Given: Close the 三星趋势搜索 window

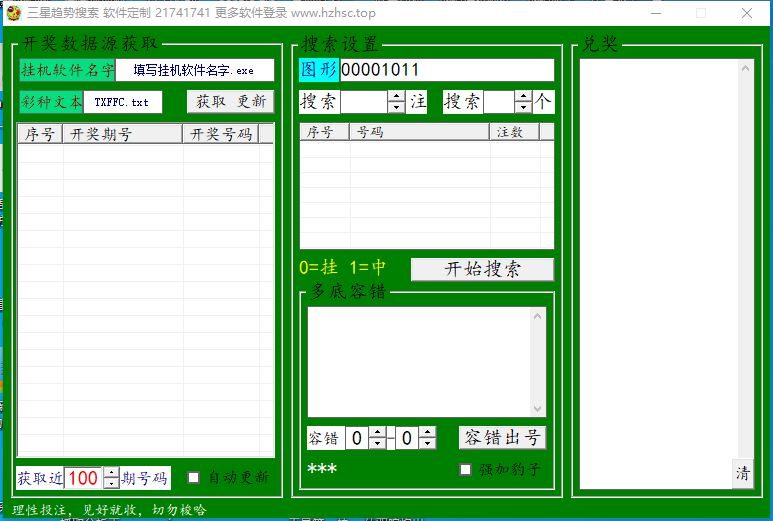Looking at the screenshot, I should point(747,13).
